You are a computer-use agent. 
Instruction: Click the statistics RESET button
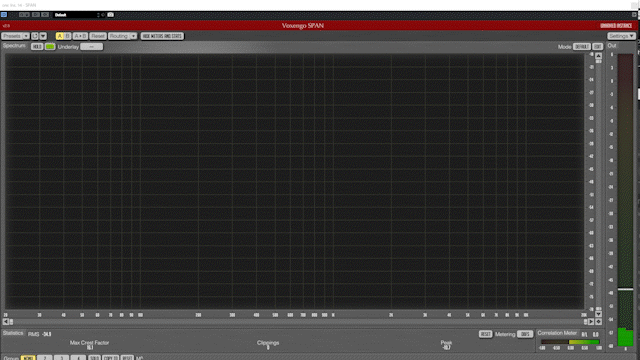[x=485, y=334]
